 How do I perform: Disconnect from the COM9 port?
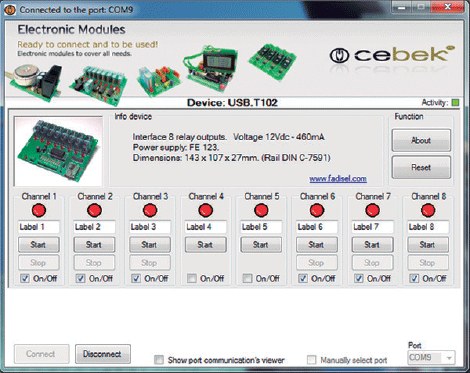tap(103, 354)
